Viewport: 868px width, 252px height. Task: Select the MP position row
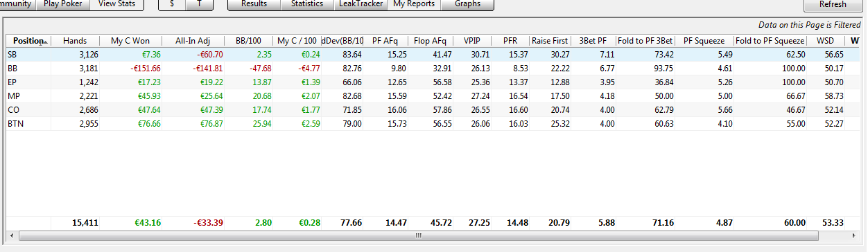click(x=433, y=96)
